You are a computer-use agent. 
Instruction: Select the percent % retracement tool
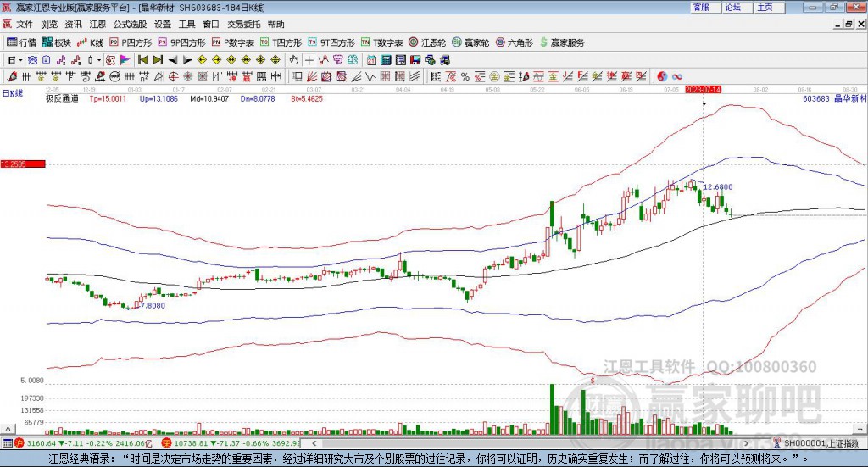point(465,77)
